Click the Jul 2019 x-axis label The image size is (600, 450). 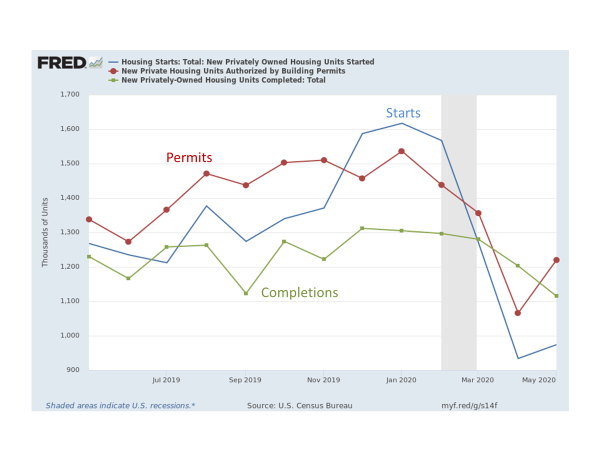166,380
